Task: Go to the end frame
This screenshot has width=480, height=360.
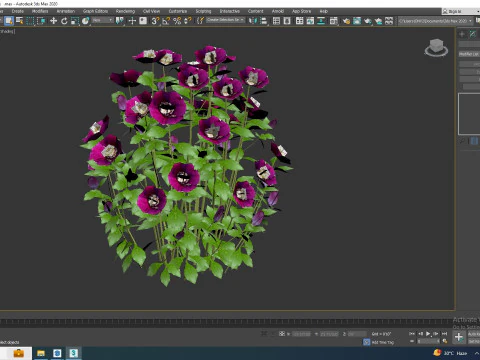Action: [444, 333]
